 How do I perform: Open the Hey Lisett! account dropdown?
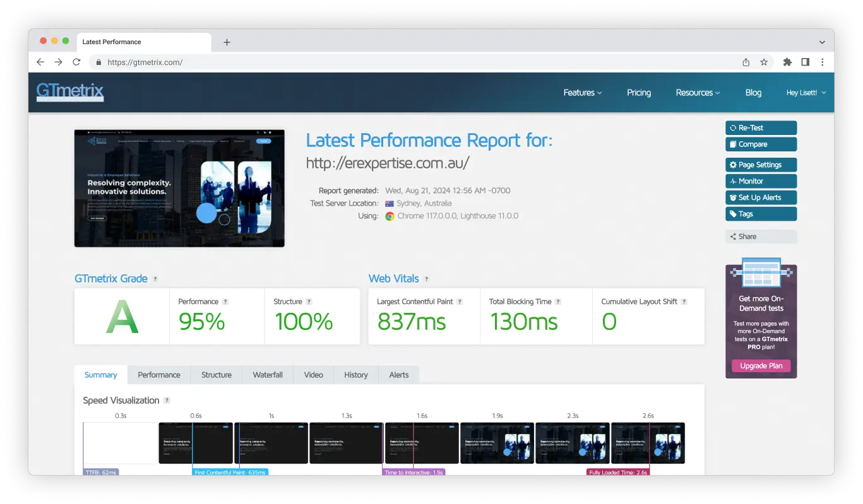[806, 93]
